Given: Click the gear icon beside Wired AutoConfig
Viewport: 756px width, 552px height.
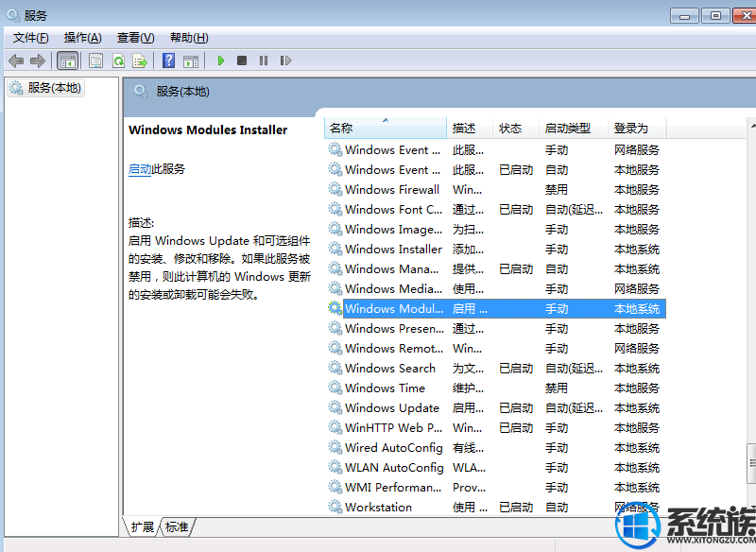Looking at the screenshot, I should tap(335, 447).
